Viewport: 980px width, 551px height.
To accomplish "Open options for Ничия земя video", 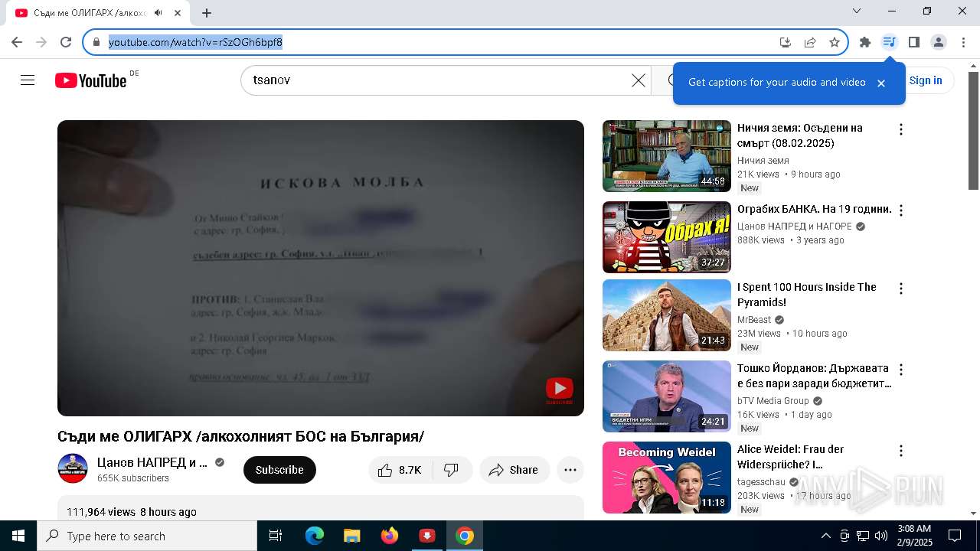I will [901, 129].
